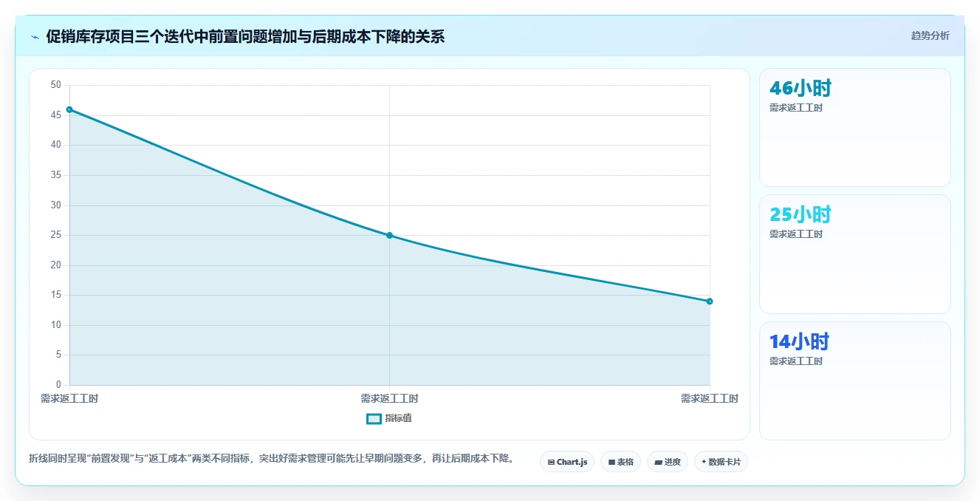Click the y-axis tick label 10
Viewport: 980px width, 501px height.
tap(56, 325)
